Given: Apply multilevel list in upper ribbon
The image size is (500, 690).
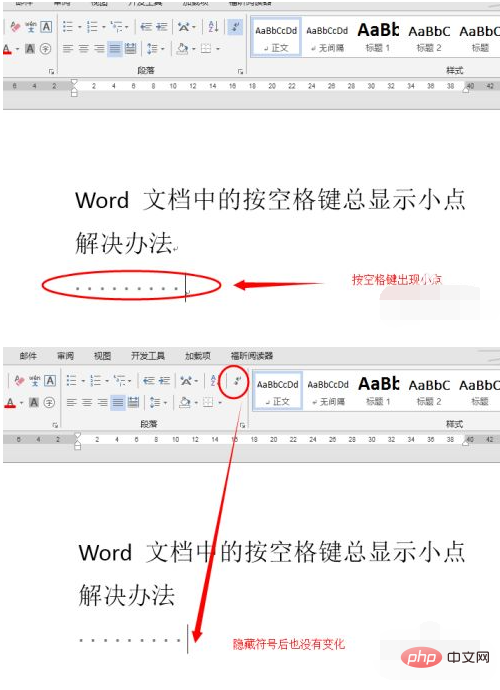Looking at the screenshot, I should click(117, 27).
